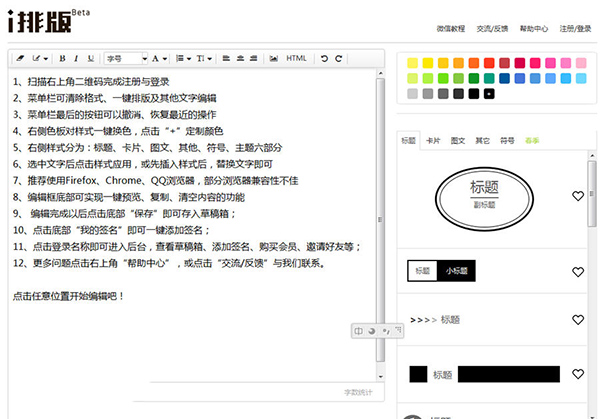Switch to the 符号 styles tab

[507, 141]
